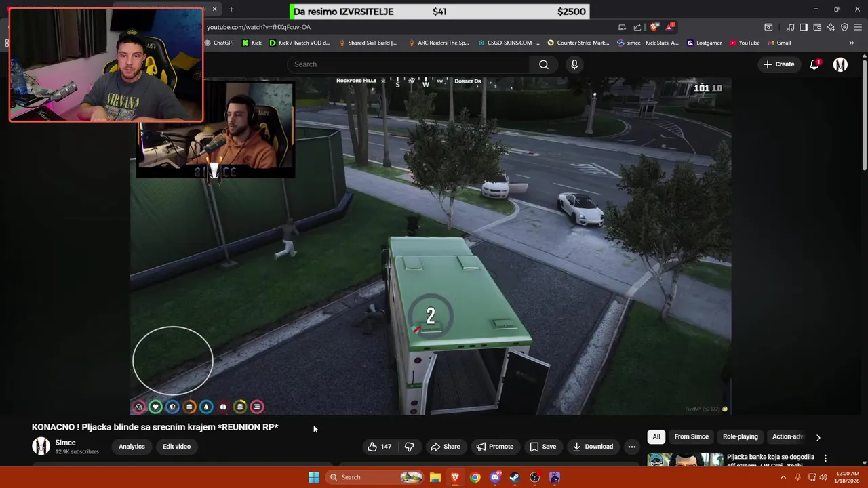Click the install/cast screen icon in address bar
868x488 pixels.
(x=622, y=27)
